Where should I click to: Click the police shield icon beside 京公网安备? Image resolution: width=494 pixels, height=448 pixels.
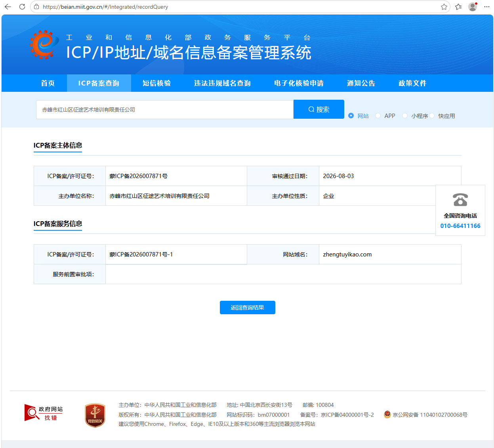click(x=387, y=414)
